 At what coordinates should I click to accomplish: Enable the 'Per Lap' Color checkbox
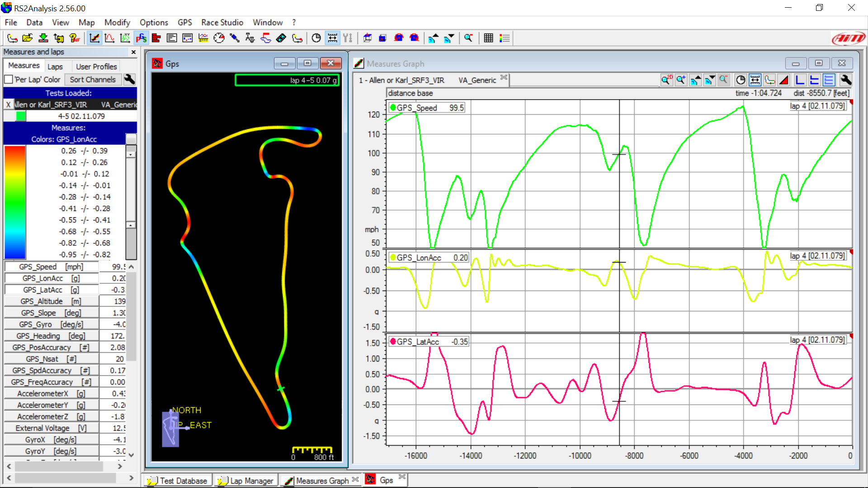click(x=8, y=80)
